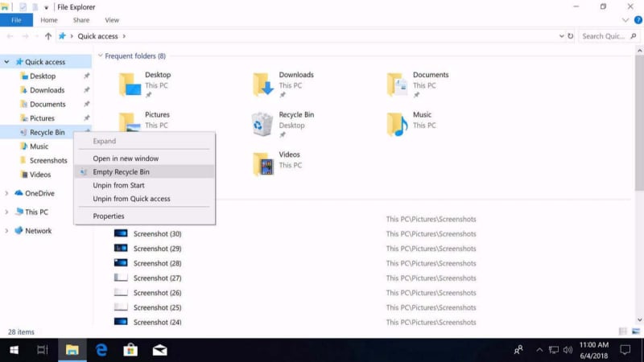Open Microsoft Store from the taskbar
The image size is (644, 362).
(x=130, y=350)
